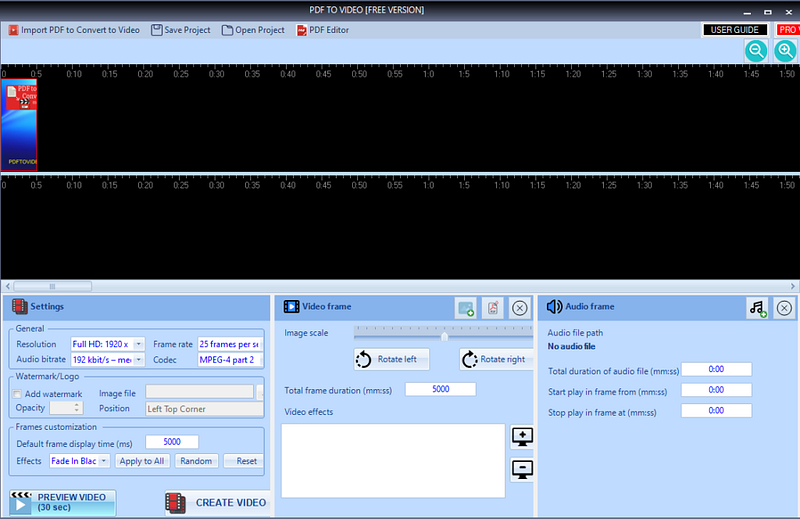Select the PDF page thumbnail on timeline
This screenshot has height=519, width=800.
[19, 125]
